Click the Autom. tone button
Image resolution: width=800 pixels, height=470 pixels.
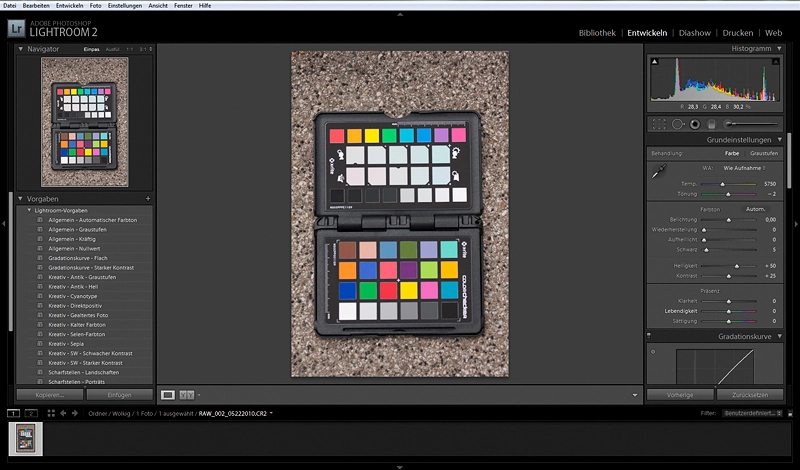[755, 209]
